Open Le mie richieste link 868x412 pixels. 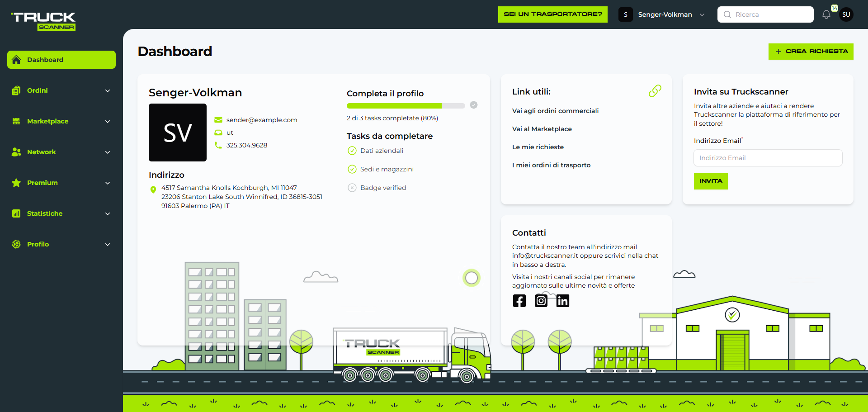538,147
